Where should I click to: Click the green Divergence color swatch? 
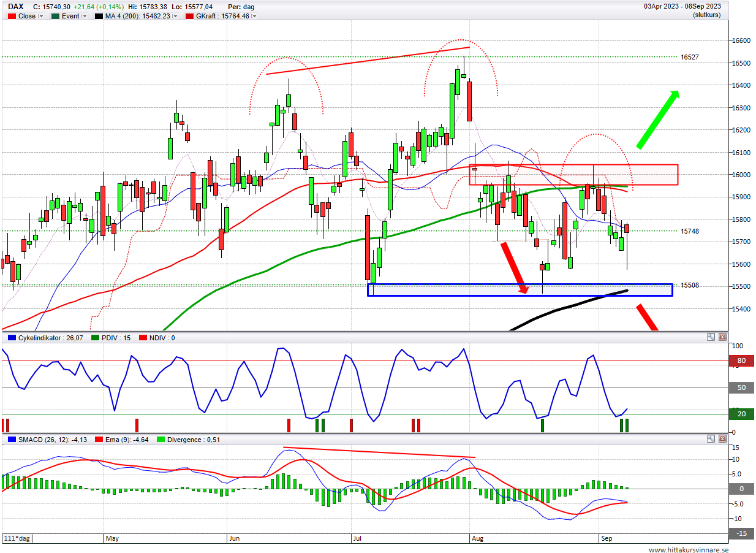click(x=162, y=440)
